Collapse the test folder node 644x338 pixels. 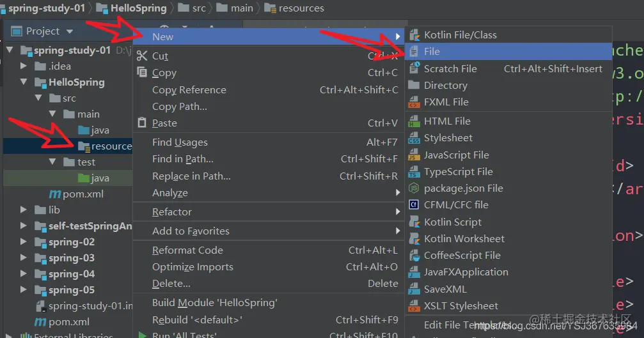pyautogui.click(x=52, y=162)
